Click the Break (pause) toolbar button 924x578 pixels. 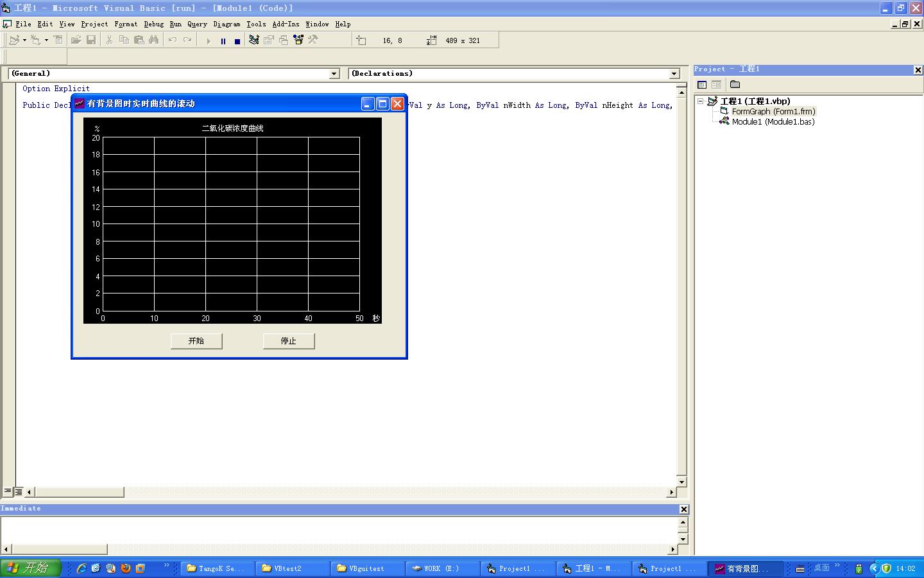coord(223,40)
